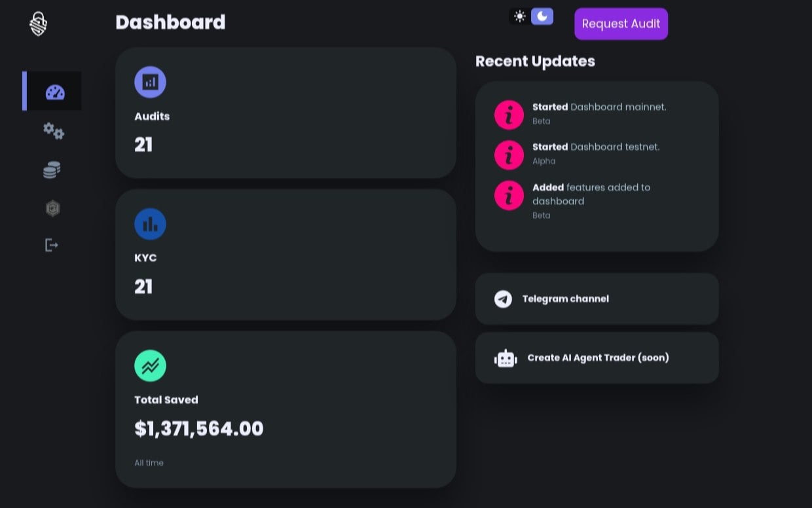Enable dark mode moon toggle
The width and height of the screenshot is (812, 508).
pos(542,16)
